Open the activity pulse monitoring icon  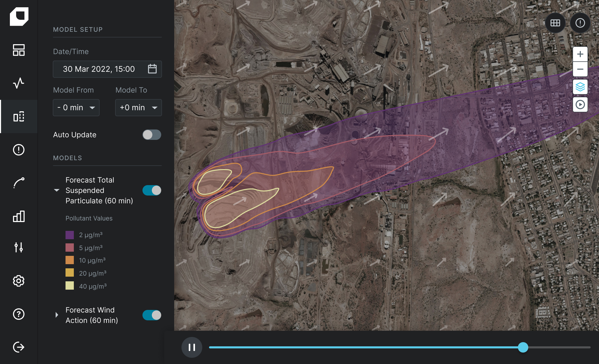(19, 83)
